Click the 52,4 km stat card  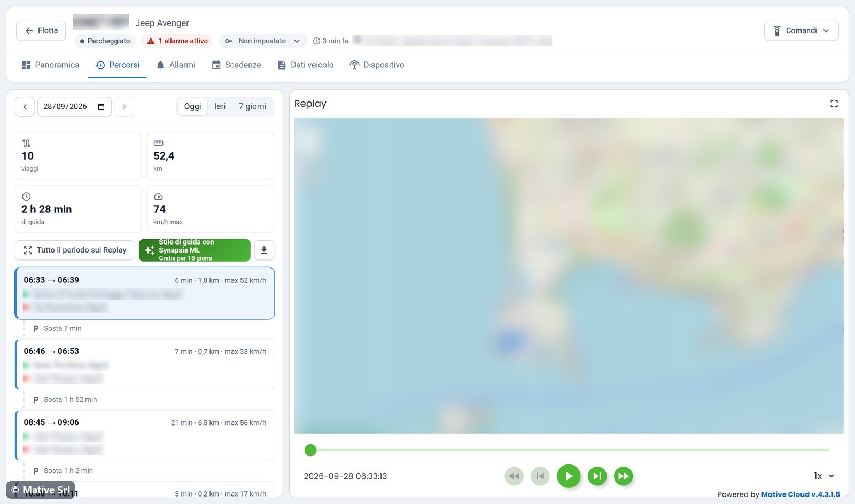coord(211,156)
